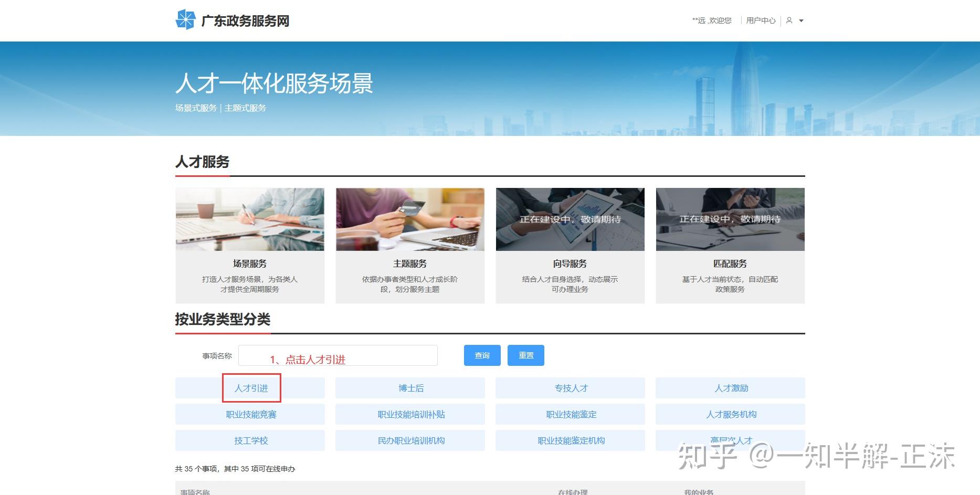Click the 主题服务 card thumbnail
Screen dimensions: 980x495
pyautogui.click(x=409, y=219)
